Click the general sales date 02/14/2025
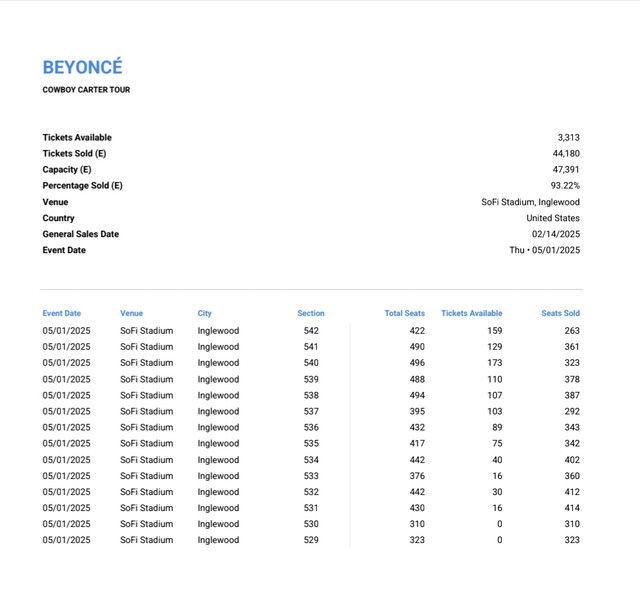Viewport: 640px width, 606px height. coord(556,234)
